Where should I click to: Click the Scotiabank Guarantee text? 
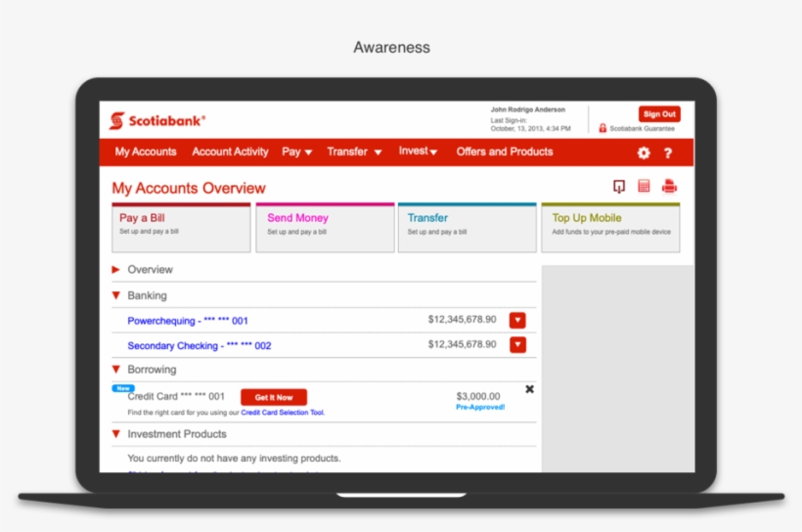click(x=642, y=128)
